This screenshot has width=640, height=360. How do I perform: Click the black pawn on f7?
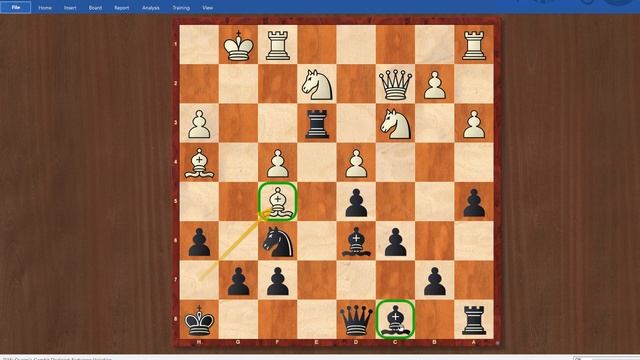[278, 281]
